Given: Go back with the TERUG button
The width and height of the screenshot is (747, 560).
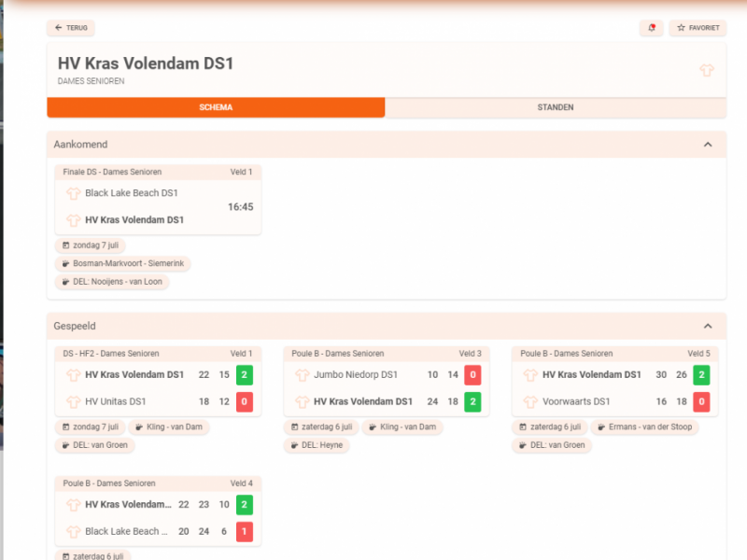Looking at the screenshot, I should [71, 28].
